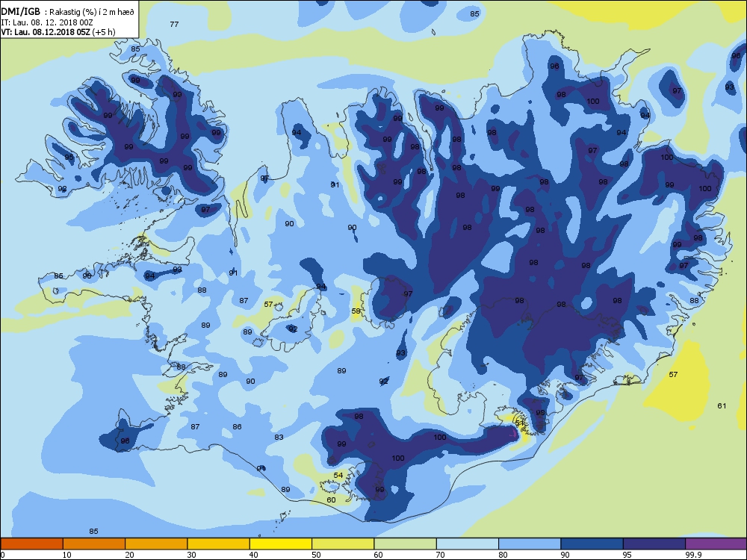Click the '51' humidity value on the map

point(519,423)
